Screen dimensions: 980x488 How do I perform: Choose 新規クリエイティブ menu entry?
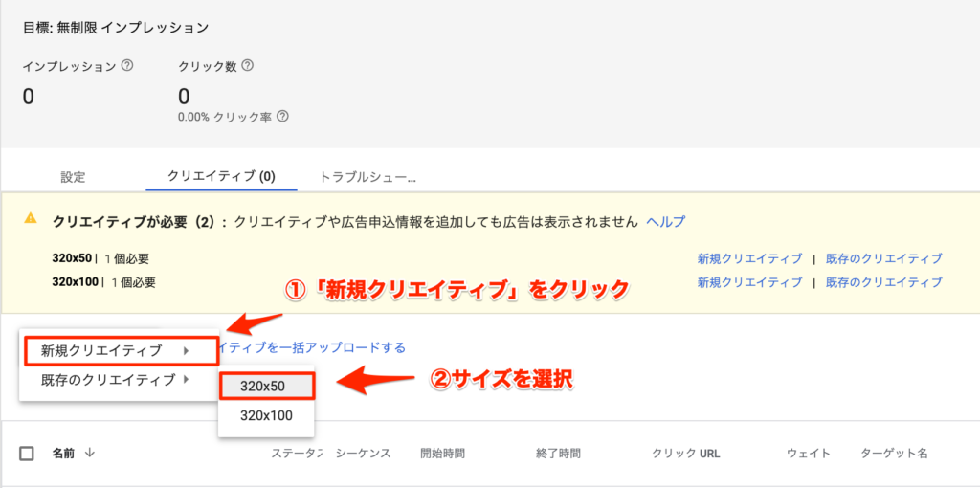122,351
